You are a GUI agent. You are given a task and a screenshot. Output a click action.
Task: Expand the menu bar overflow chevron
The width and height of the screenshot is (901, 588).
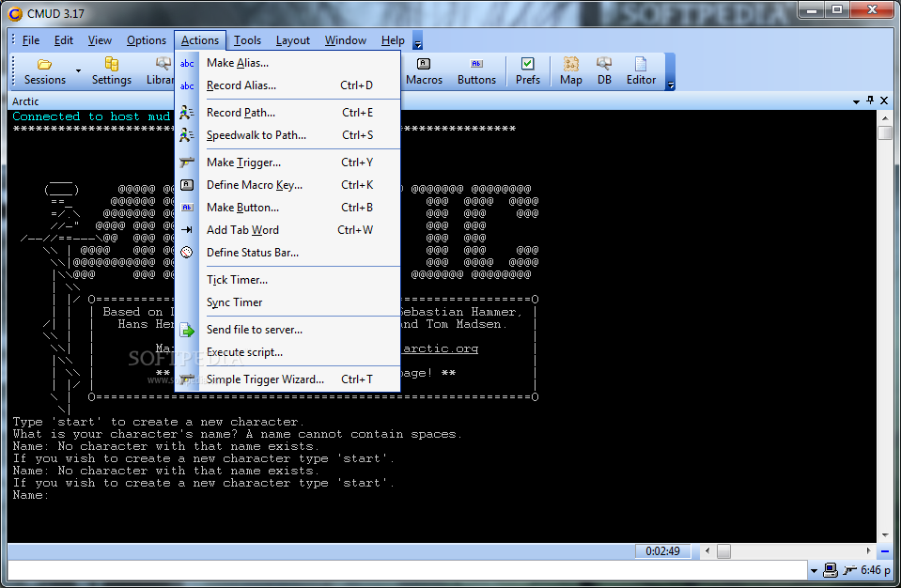[x=418, y=44]
